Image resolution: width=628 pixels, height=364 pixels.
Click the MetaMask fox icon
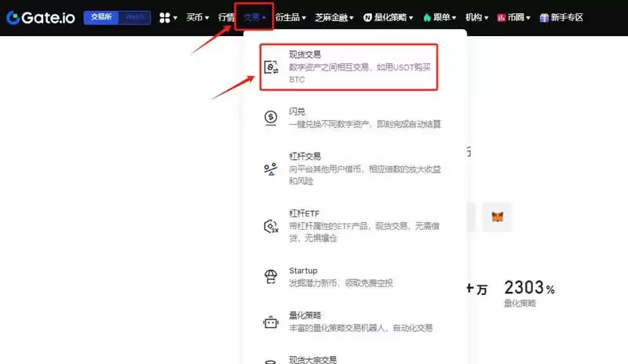tap(498, 217)
